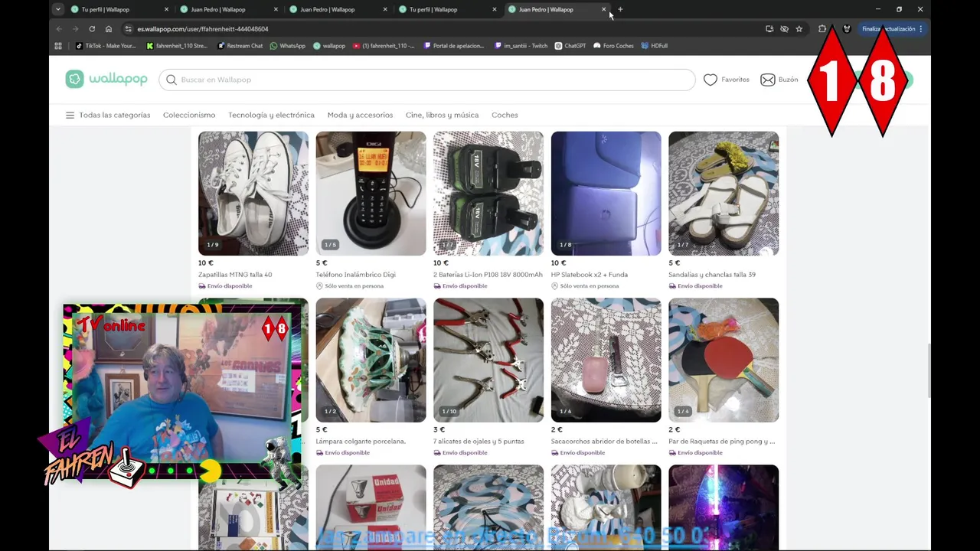Open listing 7 alicates de ojales
This screenshot has height=551, width=980.
479,442
